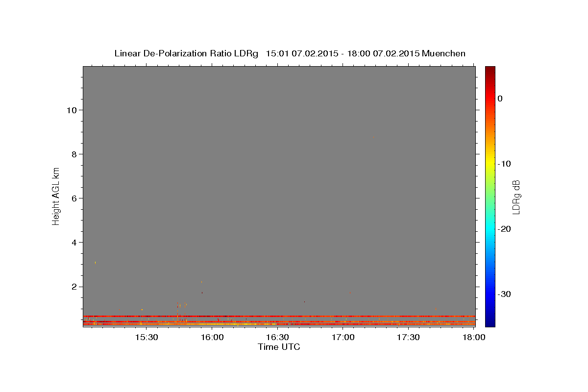Click the 0 colorbar tick label

point(500,98)
